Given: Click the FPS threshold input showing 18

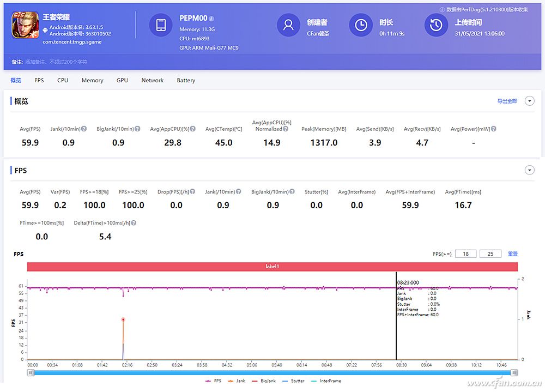Looking at the screenshot, I should pyautogui.click(x=465, y=254).
